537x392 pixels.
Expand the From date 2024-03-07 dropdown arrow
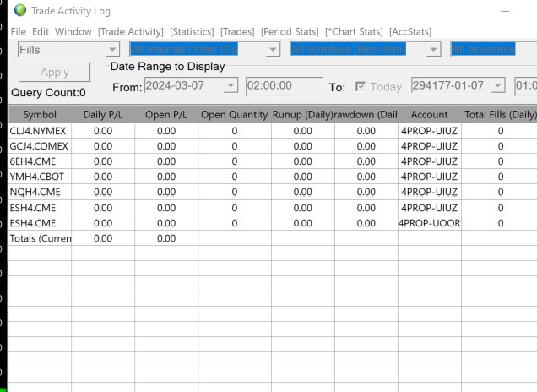(x=231, y=85)
